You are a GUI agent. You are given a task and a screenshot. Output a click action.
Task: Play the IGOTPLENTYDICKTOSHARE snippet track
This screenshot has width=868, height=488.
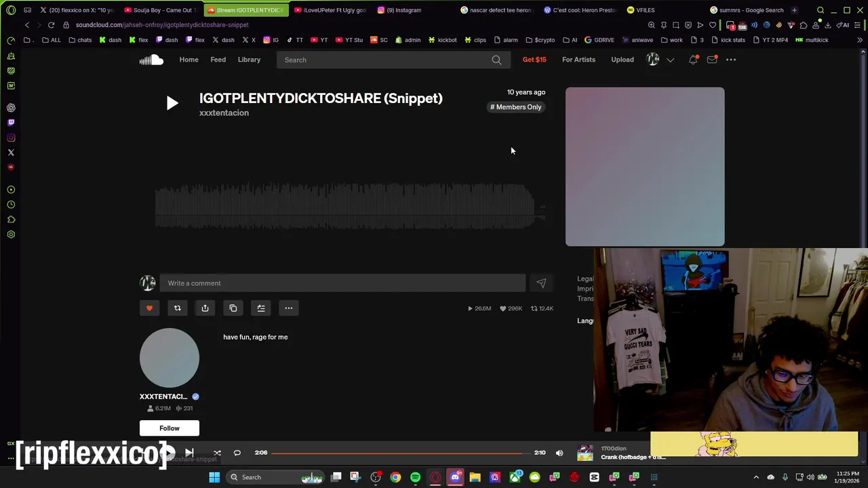tap(172, 103)
